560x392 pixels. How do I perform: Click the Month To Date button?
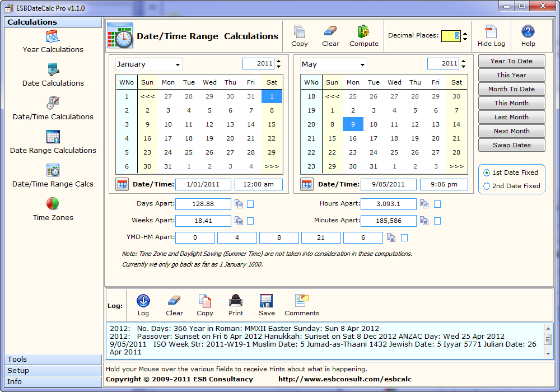coord(511,89)
